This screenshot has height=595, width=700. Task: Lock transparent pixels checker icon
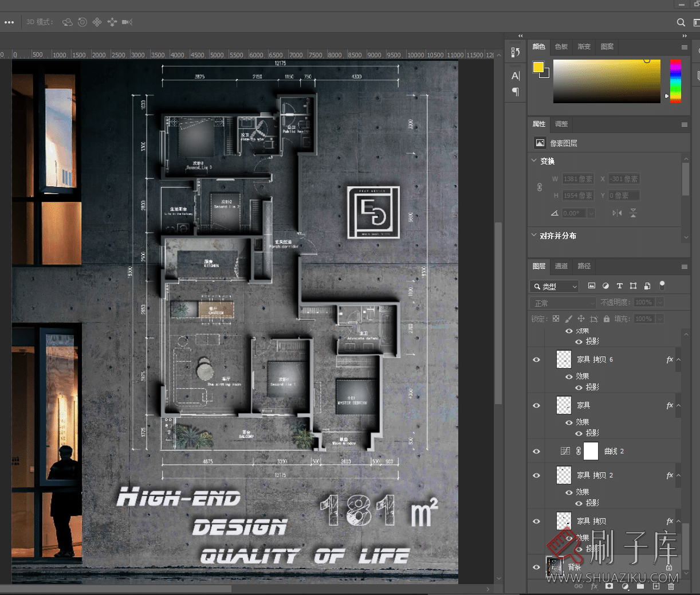click(x=556, y=319)
